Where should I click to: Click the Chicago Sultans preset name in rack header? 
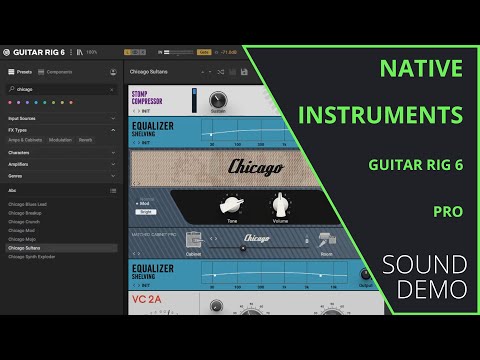coord(149,72)
